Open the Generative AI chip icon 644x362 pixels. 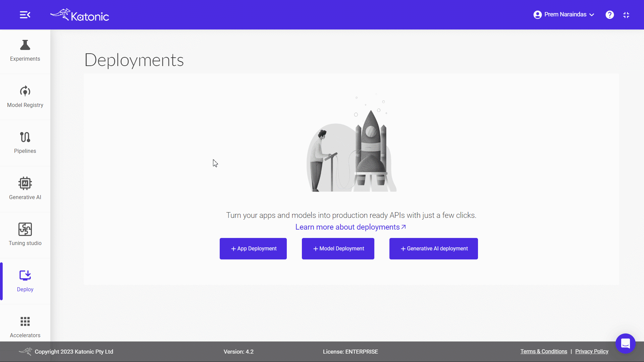[x=25, y=183]
